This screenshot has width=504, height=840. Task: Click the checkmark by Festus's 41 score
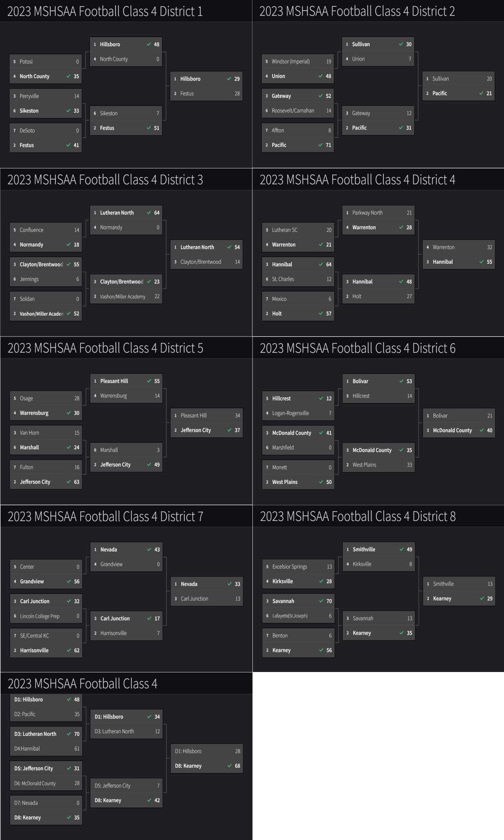(68, 145)
